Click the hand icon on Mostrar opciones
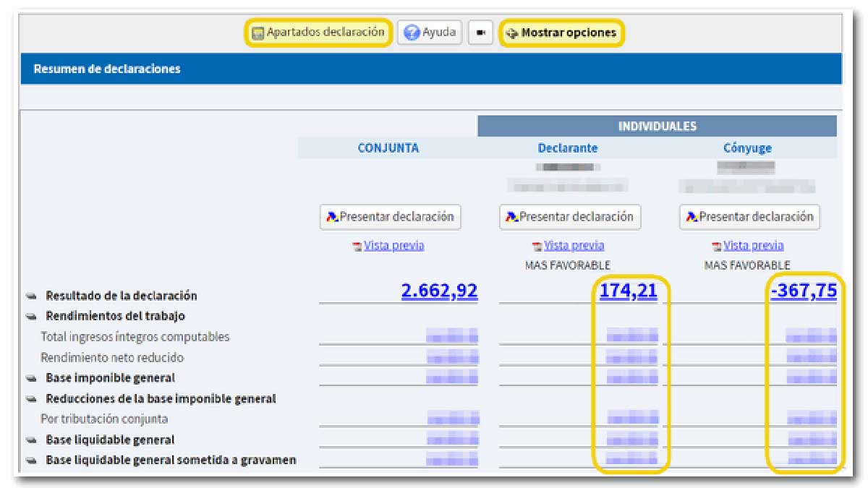The height and width of the screenshot is (488, 868). pyautogui.click(x=511, y=32)
